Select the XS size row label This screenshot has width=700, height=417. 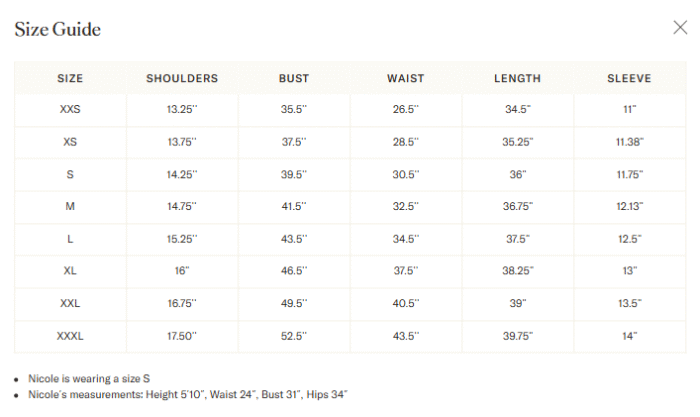point(70,142)
